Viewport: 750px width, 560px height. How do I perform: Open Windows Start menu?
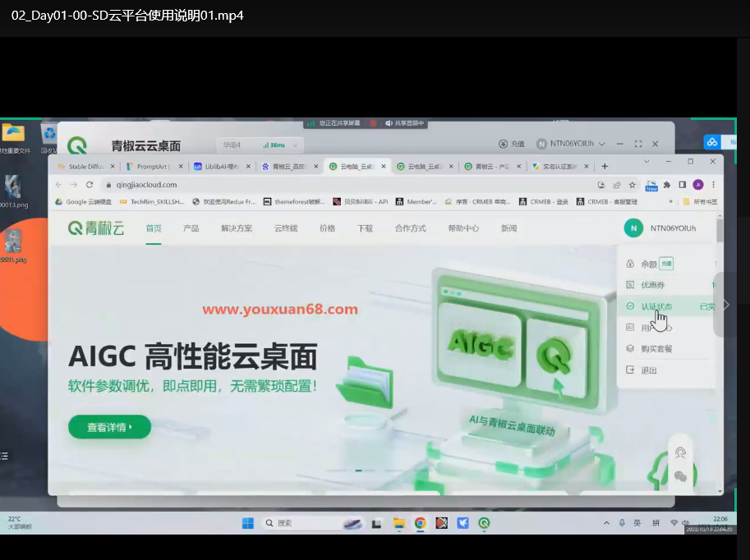[x=248, y=523]
